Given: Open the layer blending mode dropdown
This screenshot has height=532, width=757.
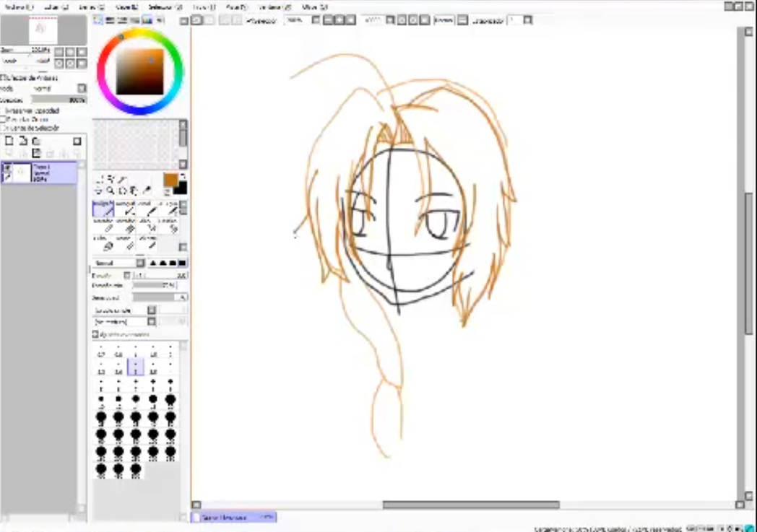Looking at the screenshot, I should (x=82, y=88).
